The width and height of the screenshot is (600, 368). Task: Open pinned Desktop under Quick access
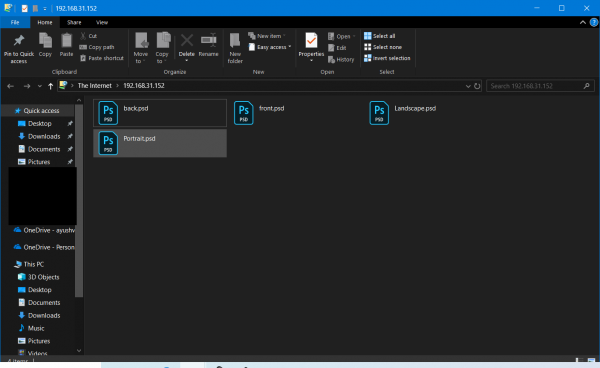point(40,124)
